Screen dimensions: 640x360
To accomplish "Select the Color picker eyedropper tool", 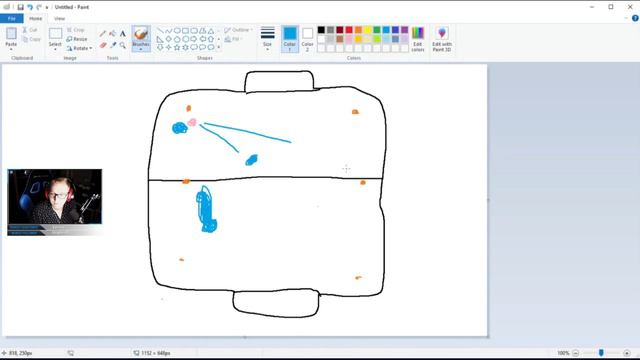I will click(x=113, y=45).
